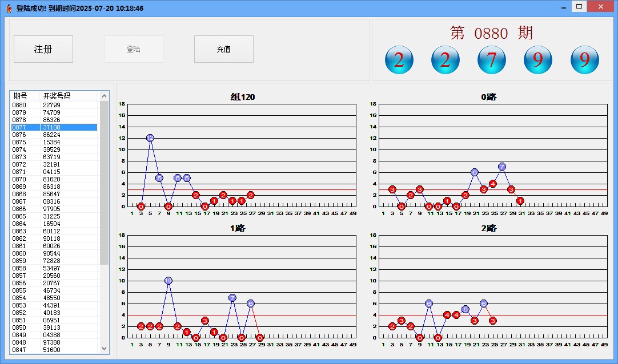
Task: Click the greyed-out 登陆 button
Action: tap(134, 49)
